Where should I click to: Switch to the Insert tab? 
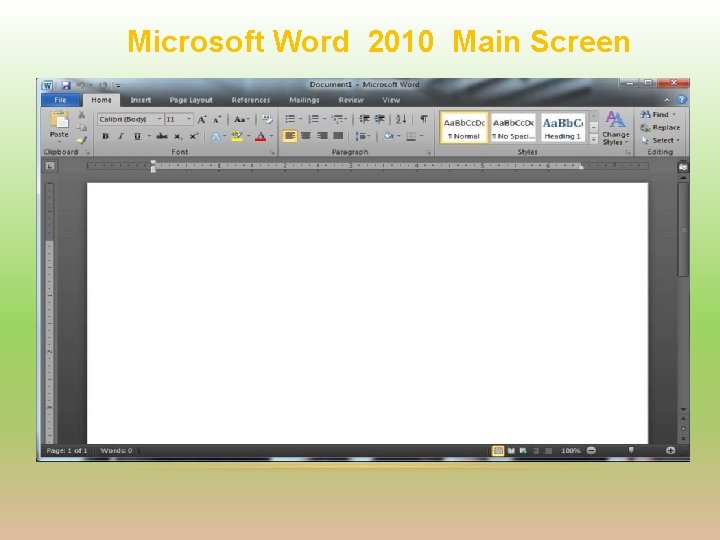[x=141, y=100]
